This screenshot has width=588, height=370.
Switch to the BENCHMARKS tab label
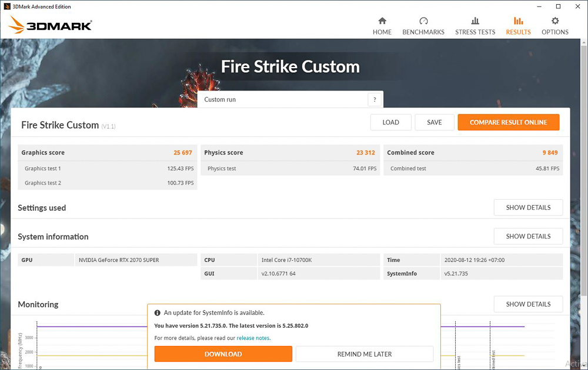(x=423, y=32)
